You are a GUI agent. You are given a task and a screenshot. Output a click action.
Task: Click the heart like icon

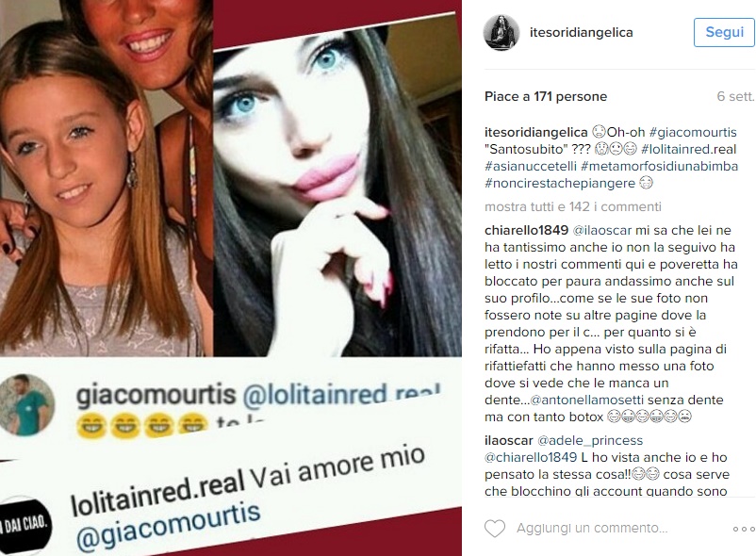point(495,529)
